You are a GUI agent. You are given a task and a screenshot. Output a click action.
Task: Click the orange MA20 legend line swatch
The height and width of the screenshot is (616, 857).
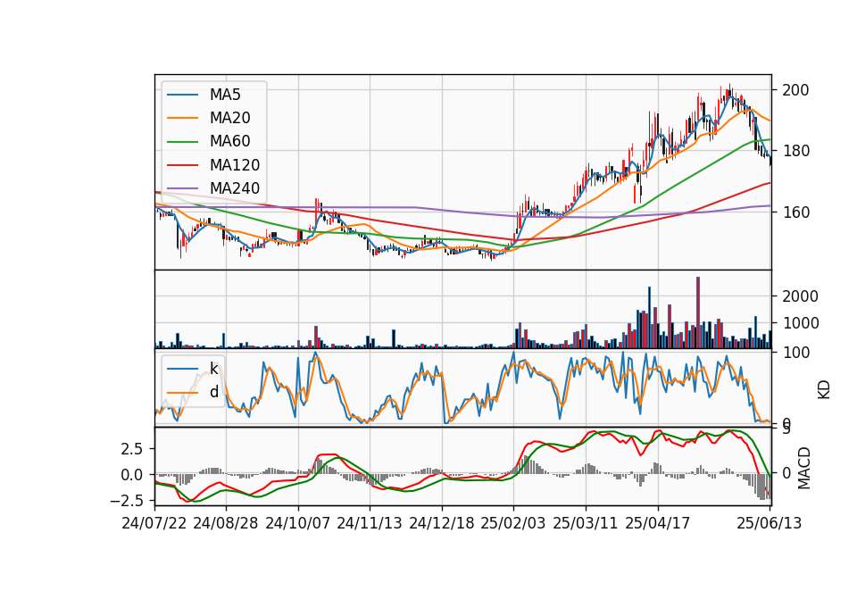tap(182, 118)
